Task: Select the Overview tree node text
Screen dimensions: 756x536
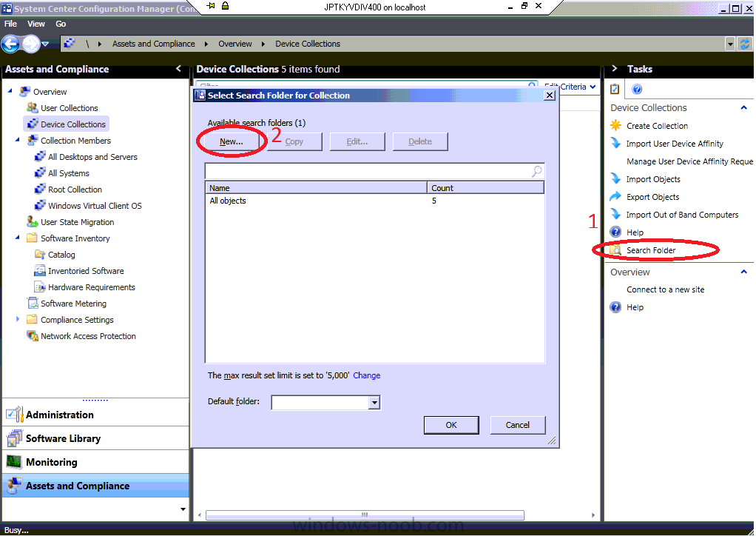Action: coord(50,92)
